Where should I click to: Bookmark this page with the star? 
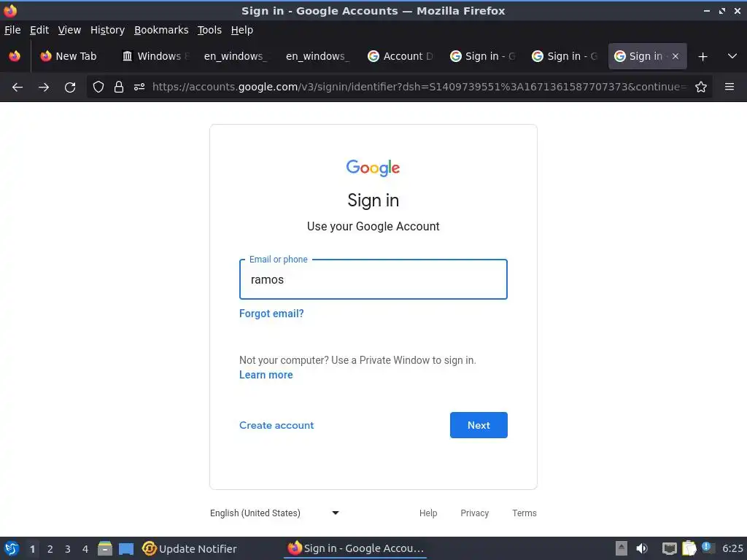(701, 87)
